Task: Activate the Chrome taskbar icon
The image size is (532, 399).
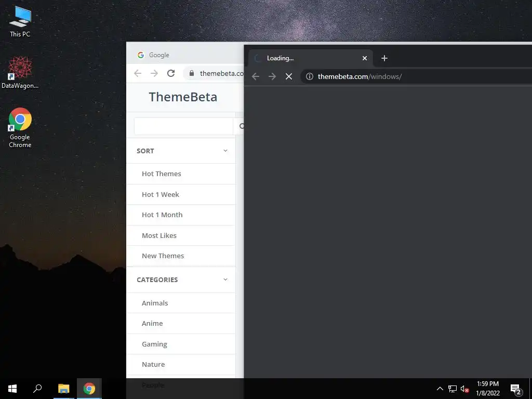Action: tap(89, 389)
